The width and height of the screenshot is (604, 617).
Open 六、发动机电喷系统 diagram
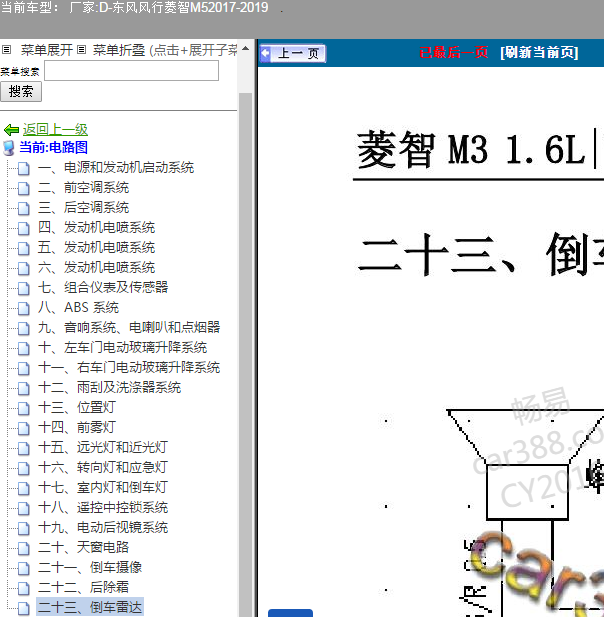(x=96, y=268)
